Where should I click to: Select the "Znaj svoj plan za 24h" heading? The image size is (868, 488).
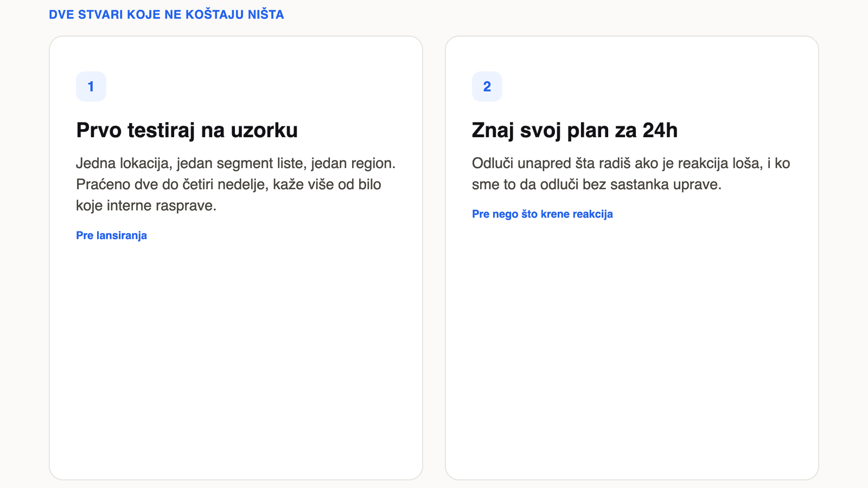(x=575, y=130)
